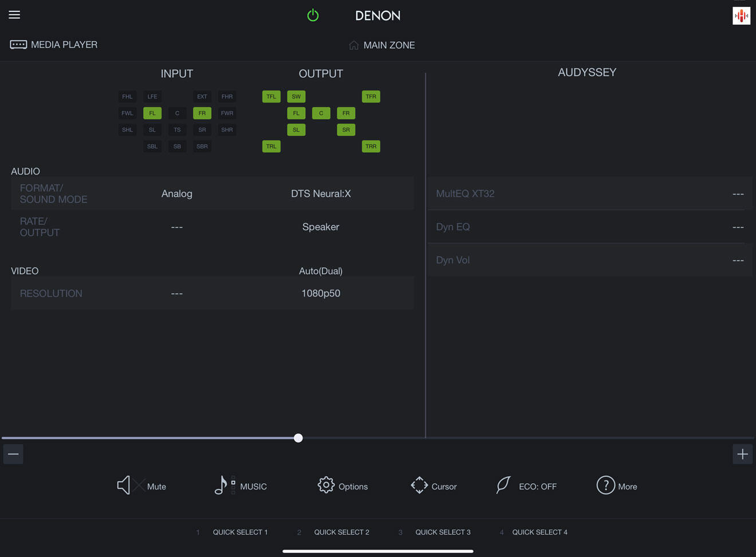Click the input C channel indicator
Viewport: 756px width, 557px height.
[177, 113]
